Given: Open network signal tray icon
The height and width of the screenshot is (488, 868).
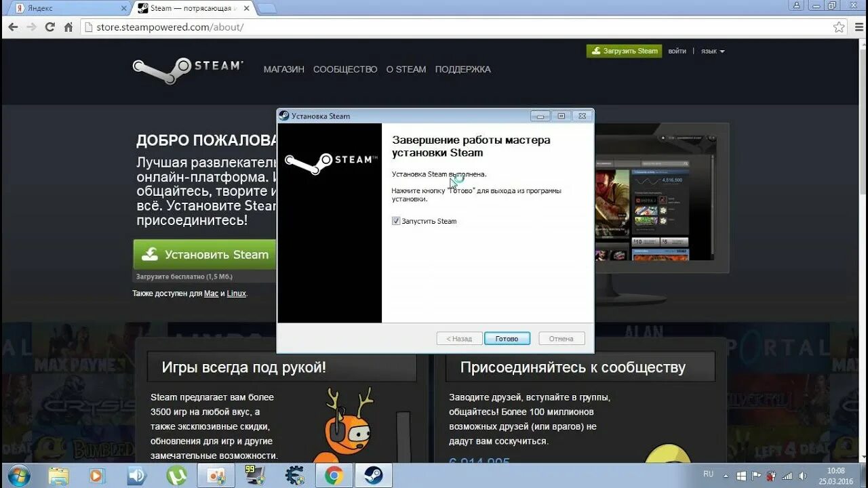Looking at the screenshot, I should pos(786,476).
